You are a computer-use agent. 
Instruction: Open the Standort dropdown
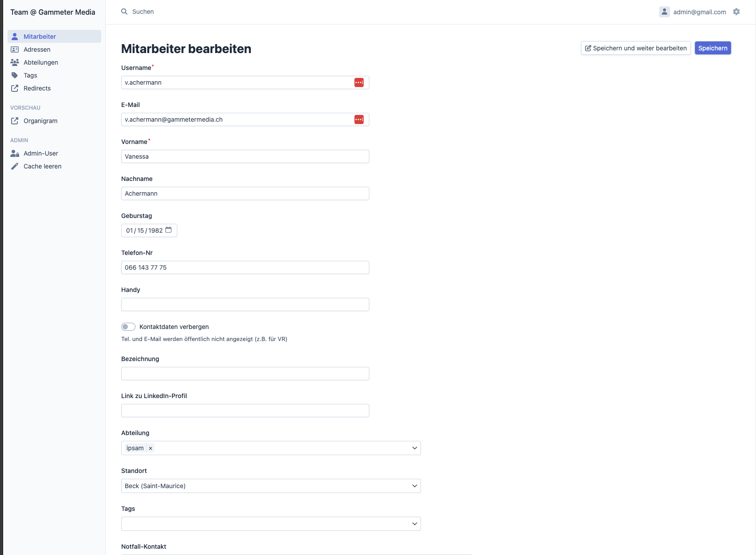[414, 486]
